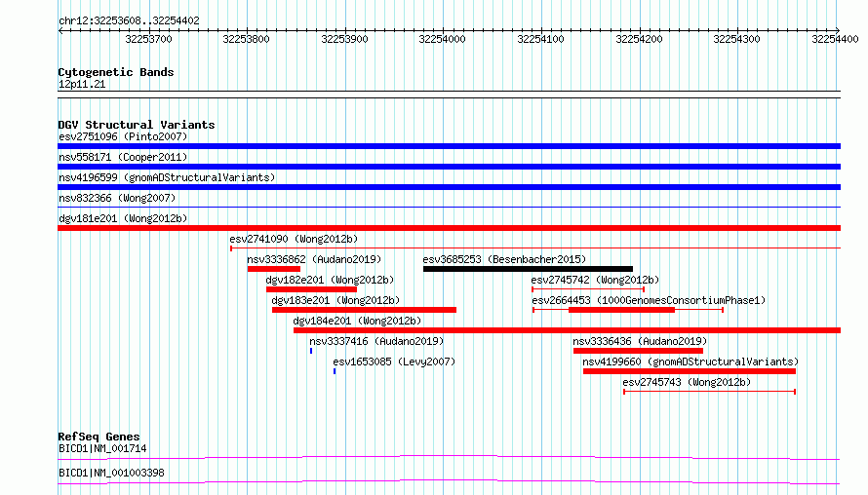Click the dgv184e201 (Wong2012b) label

pos(357,321)
